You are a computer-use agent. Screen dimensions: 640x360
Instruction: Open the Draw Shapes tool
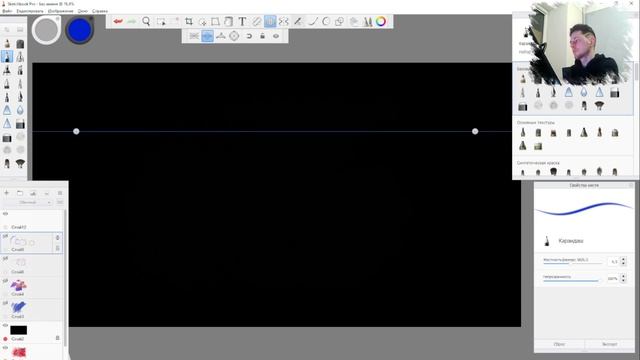point(339,21)
